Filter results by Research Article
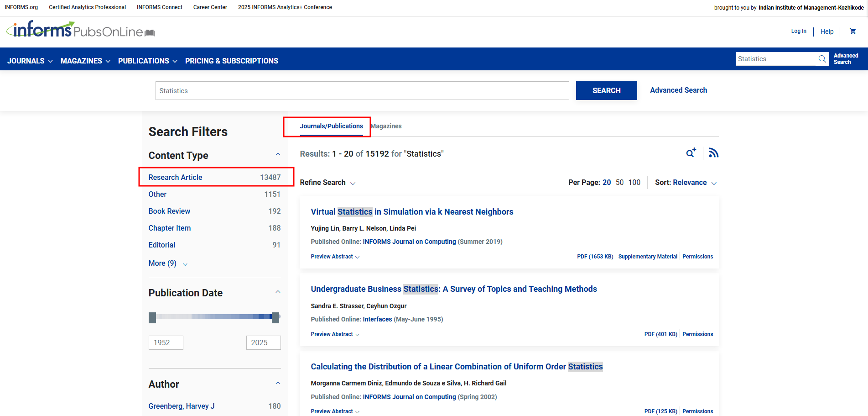Image resolution: width=868 pixels, height=416 pixels. [175, 177]
